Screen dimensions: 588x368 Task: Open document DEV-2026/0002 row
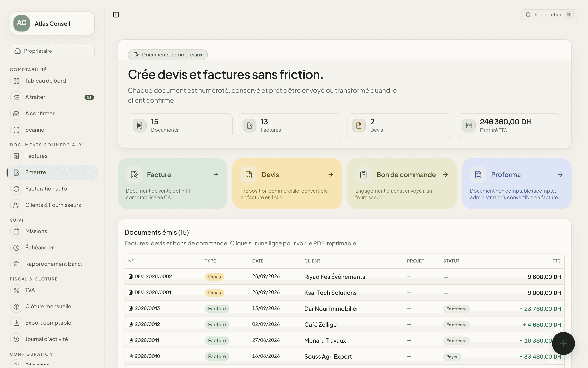pos(344,277)
